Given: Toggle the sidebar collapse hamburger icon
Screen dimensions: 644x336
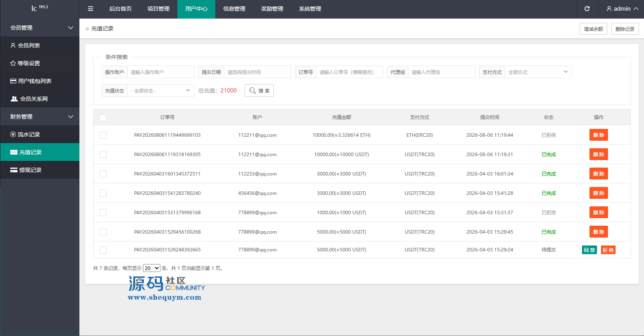Looking at the screenshot, I should pyautogui.click(x=90, y=9).
